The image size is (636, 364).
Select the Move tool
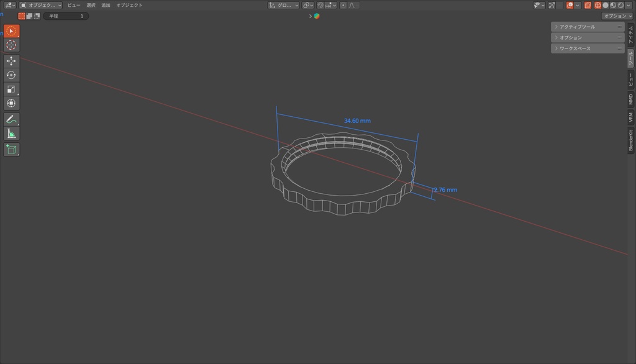coord(11,61)
